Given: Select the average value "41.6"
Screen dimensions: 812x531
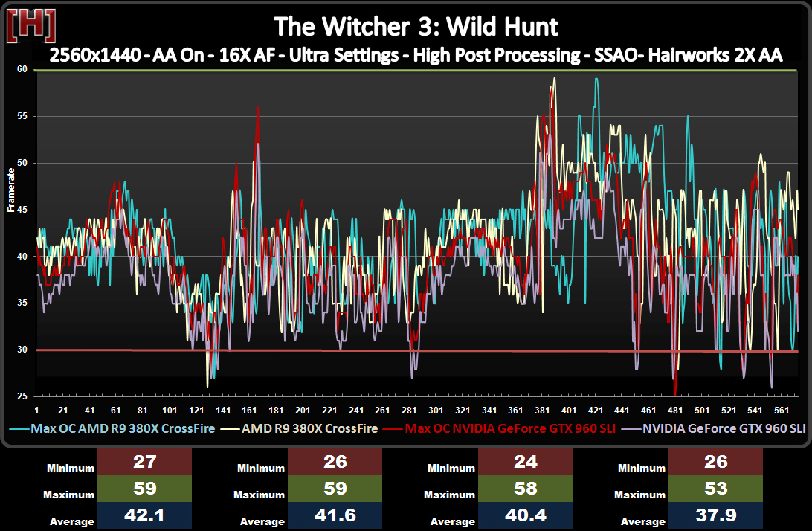Looking at the screenshot, I should [x=335, y=515].
